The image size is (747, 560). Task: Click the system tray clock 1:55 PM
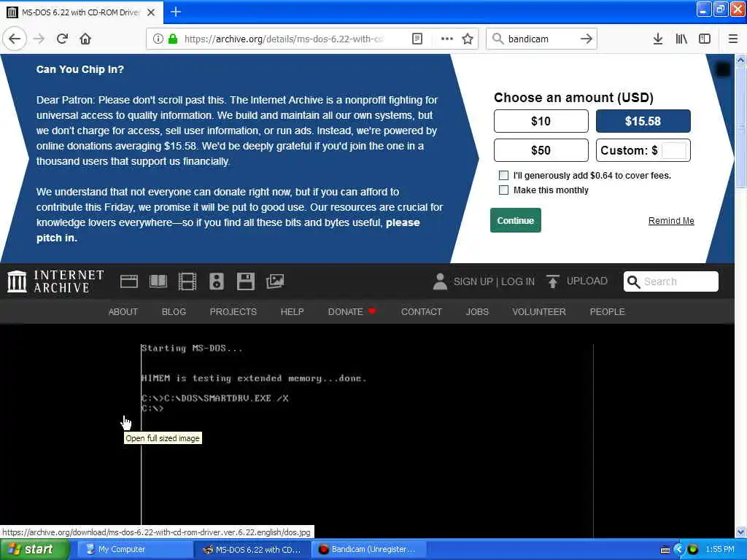point(720,549)
